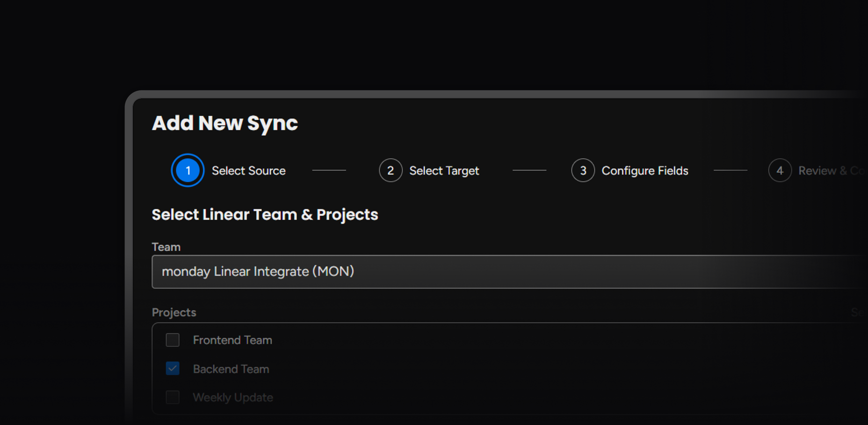Open the Team dropdown field
Image resolution: width=868 pixels, height=425 pixels.
tap(510, 271)
